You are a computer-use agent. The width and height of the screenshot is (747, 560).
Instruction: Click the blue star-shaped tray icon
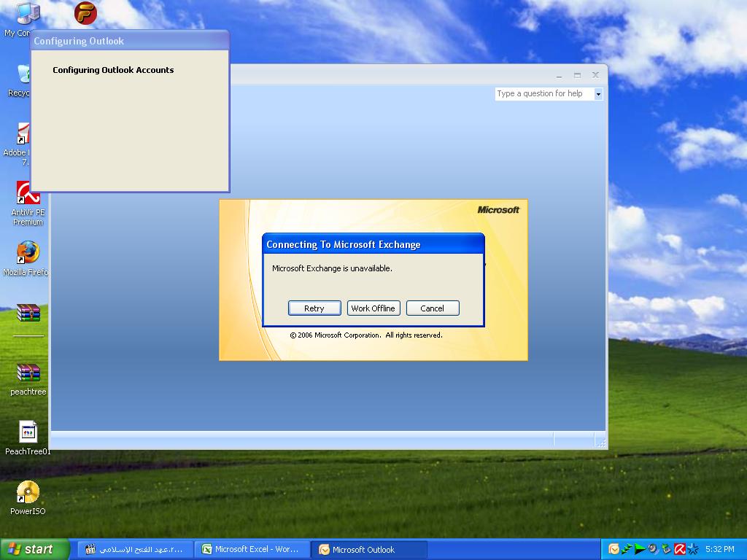click(x=693, y=549)
